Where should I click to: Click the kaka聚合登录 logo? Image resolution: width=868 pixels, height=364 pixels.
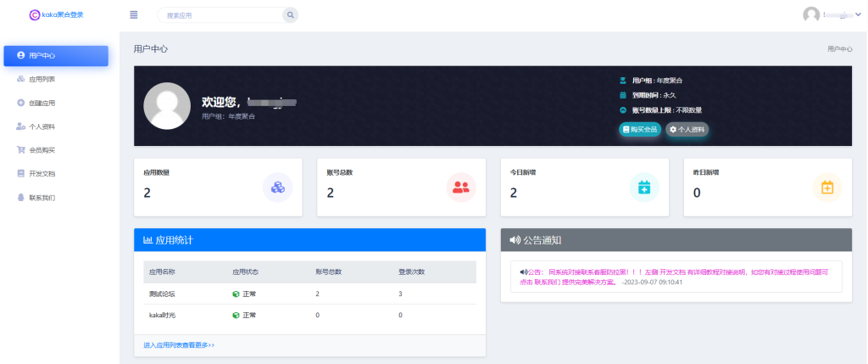(57, 15)
